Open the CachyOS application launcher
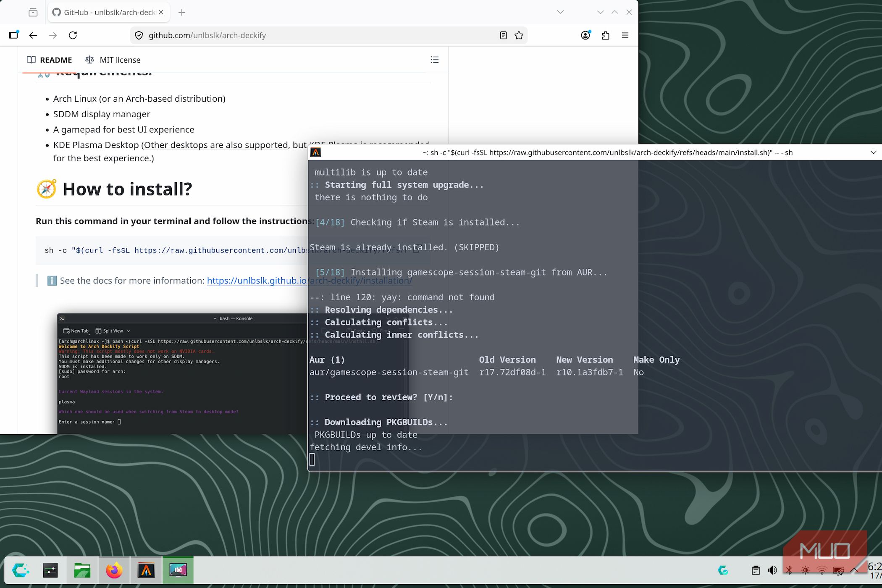 [20, 570]
